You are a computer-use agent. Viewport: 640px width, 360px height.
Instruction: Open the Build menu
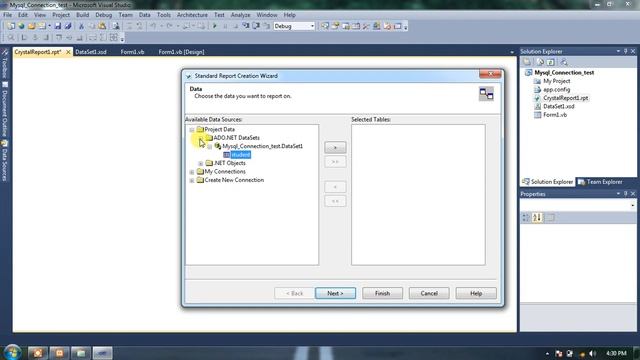[x=82, y=15]
